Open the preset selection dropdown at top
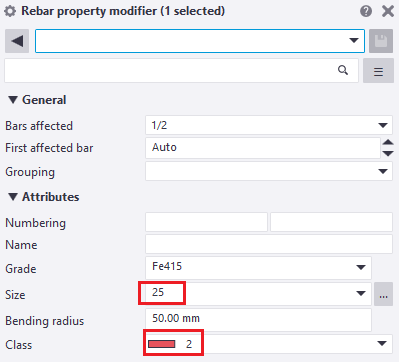The height and width of the screenshot is (362, 399). tap(200, 41)
